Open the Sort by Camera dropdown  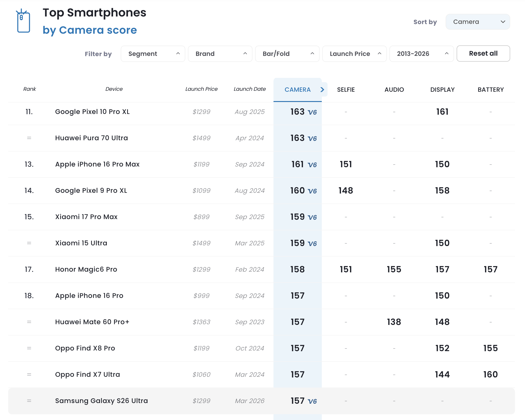point(477,22)
